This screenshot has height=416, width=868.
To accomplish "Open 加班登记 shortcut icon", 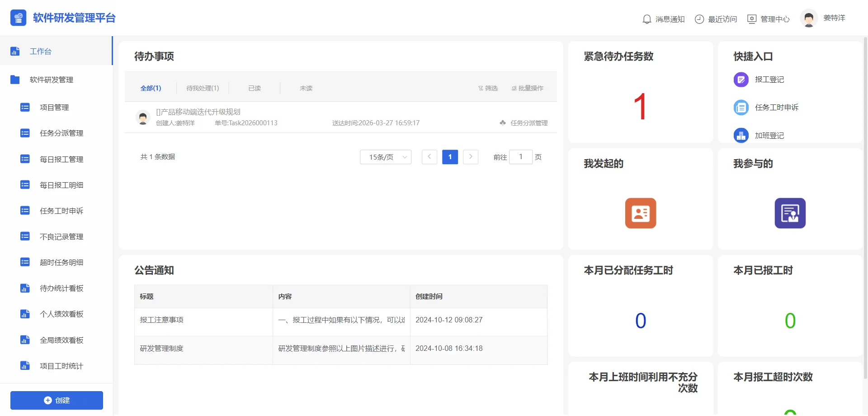I will (x=741, y=135).
